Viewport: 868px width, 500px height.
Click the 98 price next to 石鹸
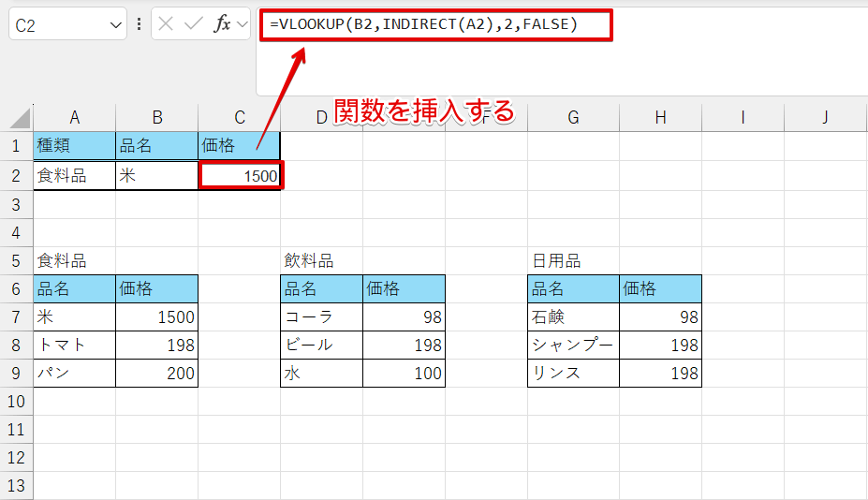[660, 317]
